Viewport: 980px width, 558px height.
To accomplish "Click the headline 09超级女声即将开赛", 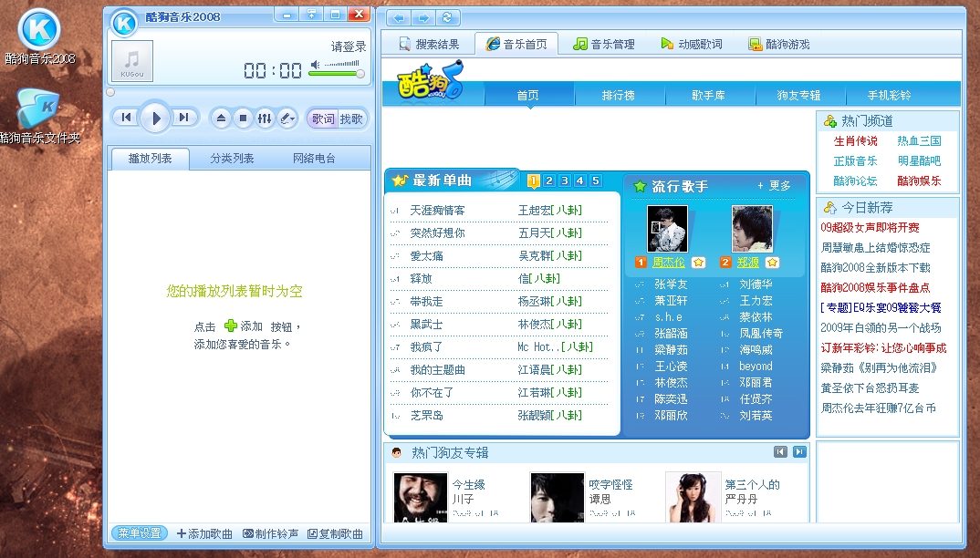I will [870, 227].
